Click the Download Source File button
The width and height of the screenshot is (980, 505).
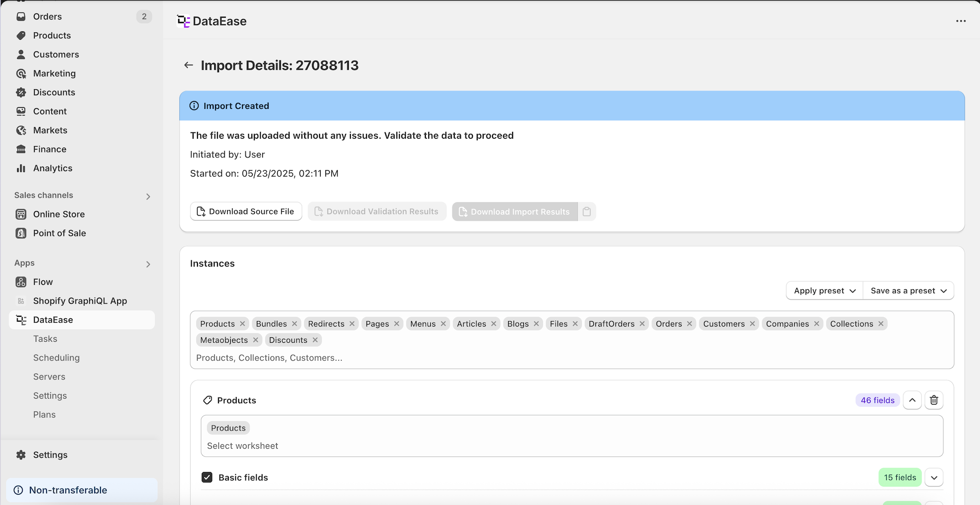click(x=246, y=211)
